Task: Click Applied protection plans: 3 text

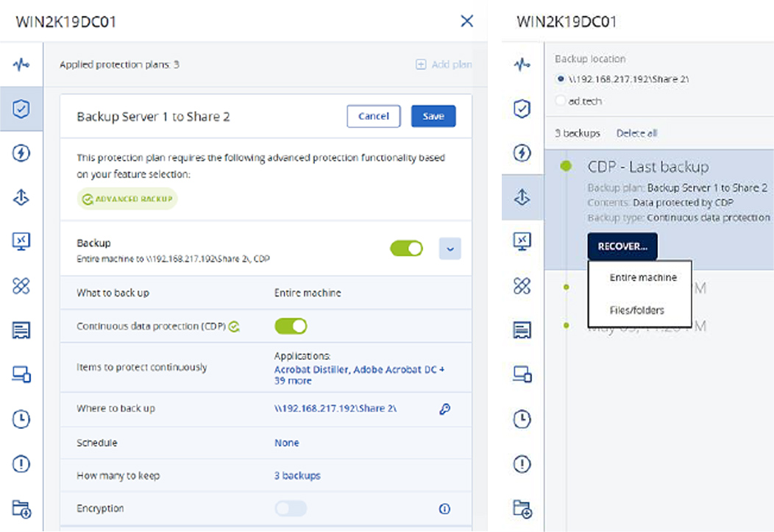Action: point(119,65)
